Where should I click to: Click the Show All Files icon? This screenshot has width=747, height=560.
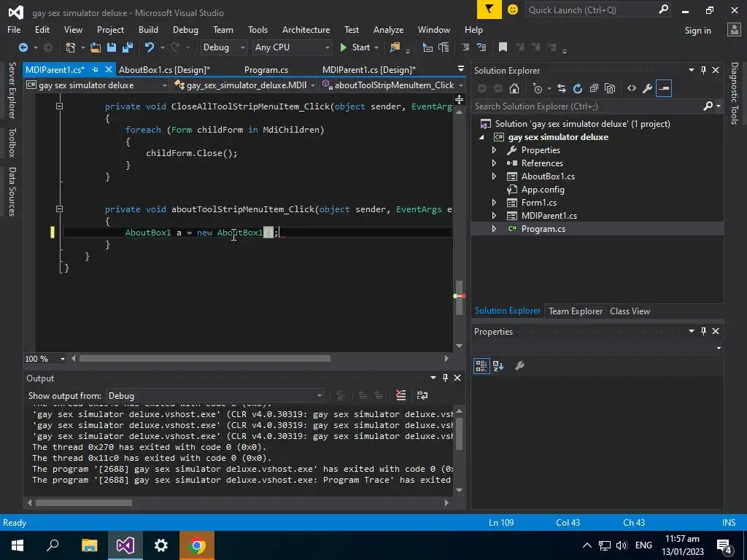[610, 88]
